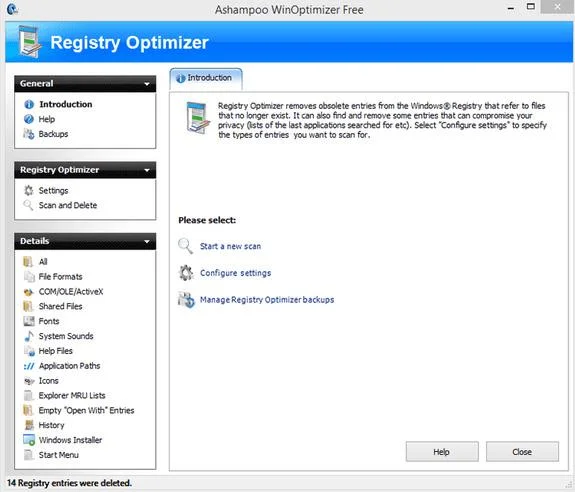Collapse the General panel with its arrow

(x=147, y=84)
